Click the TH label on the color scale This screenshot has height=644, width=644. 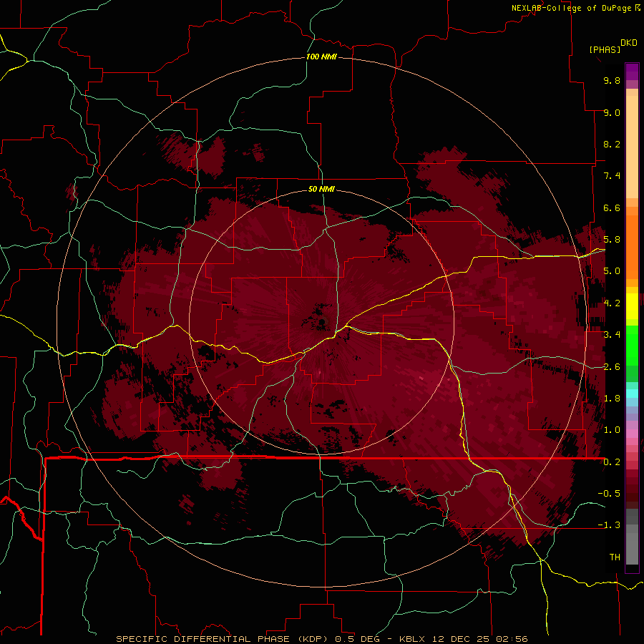point(615,557)
